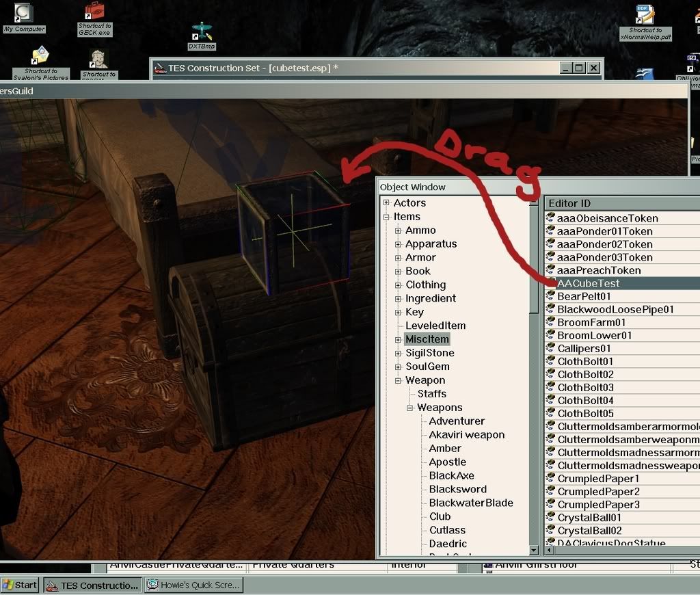Click the CrumpledPaper1 item icon
The height and width of the screenshot is (595, 700).
pyautogui.click(x=550, y=477)
